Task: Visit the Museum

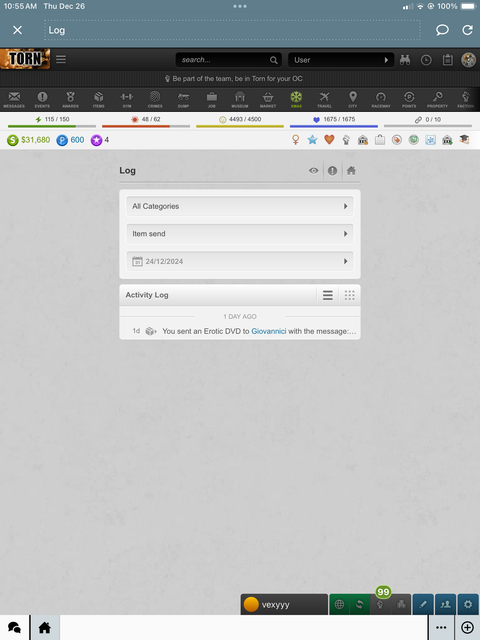Action: [x=240, y=99]
